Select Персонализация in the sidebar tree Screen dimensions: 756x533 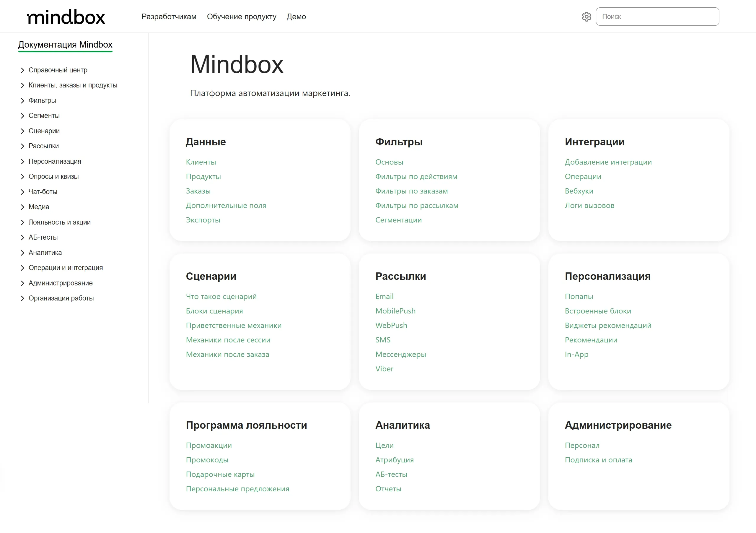point(55,161)
